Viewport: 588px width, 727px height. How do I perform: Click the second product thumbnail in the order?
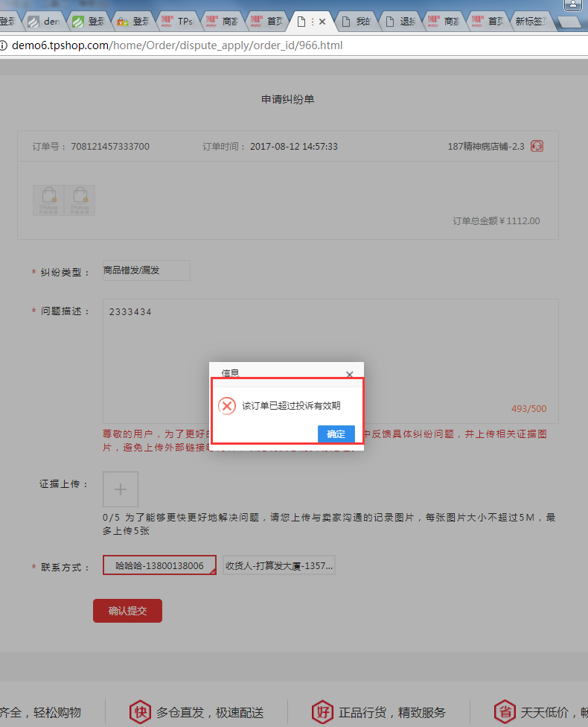[79, 200]
